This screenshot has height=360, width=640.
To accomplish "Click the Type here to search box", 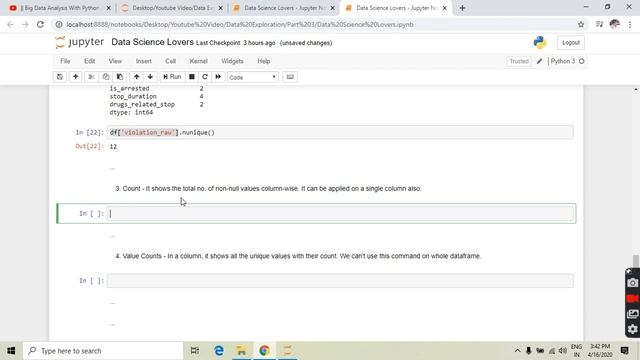I will 103,351.
